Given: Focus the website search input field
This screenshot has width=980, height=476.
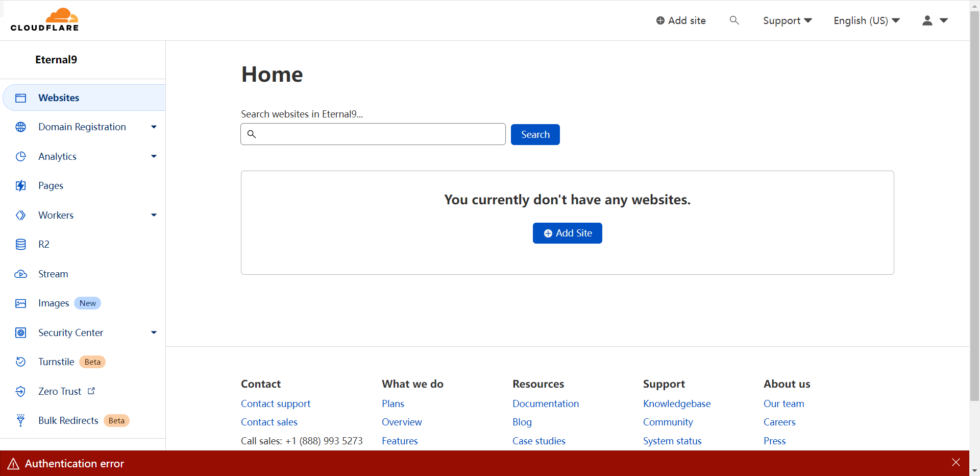Looking at the screenshot, I should tap(373, 134).
